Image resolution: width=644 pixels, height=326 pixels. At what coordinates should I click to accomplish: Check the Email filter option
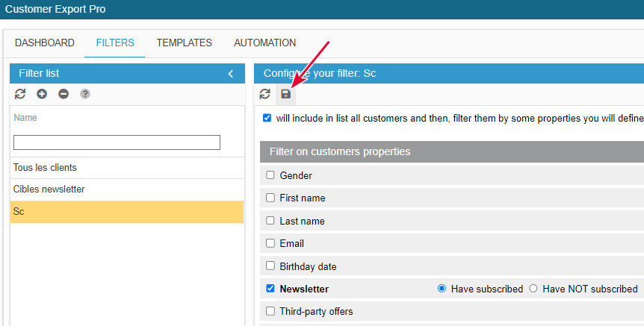click(270, 243)
